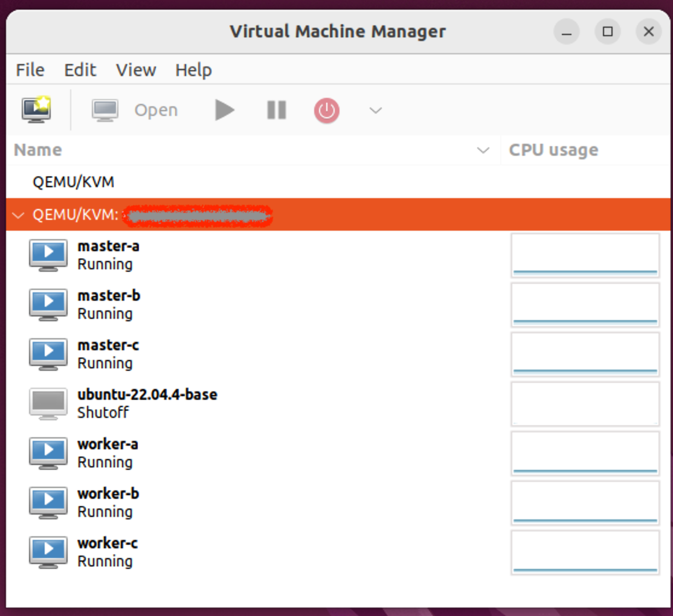The image size is (673, 616).
Task: Click the Run virtual machine play button
Action: (x=225, y=111)
